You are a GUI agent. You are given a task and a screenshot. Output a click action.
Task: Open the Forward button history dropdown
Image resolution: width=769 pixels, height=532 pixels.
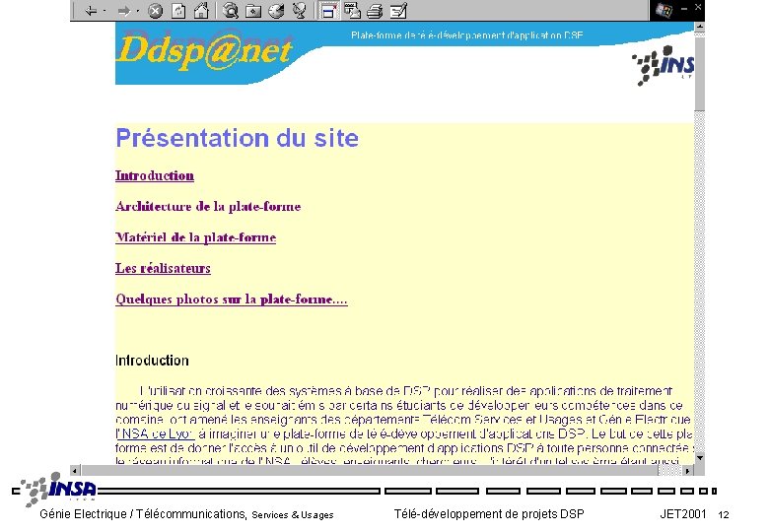(x=137, y=10)
